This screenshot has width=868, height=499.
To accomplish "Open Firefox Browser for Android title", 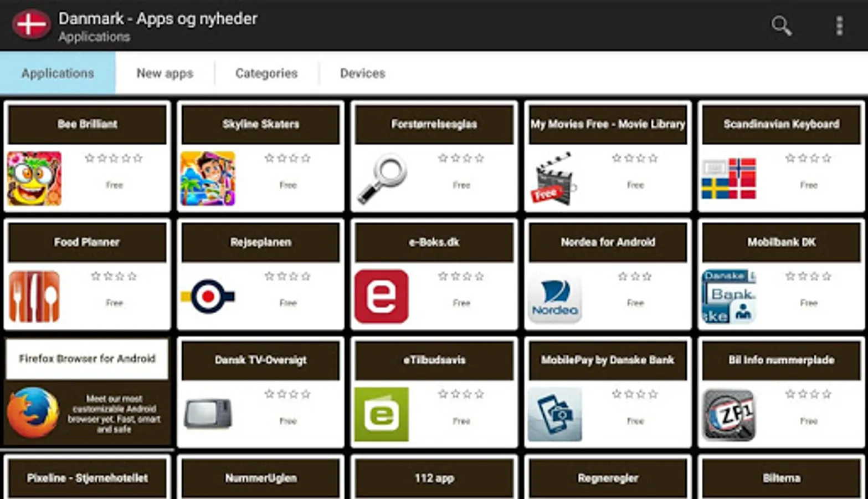I will tap(87, 359).
